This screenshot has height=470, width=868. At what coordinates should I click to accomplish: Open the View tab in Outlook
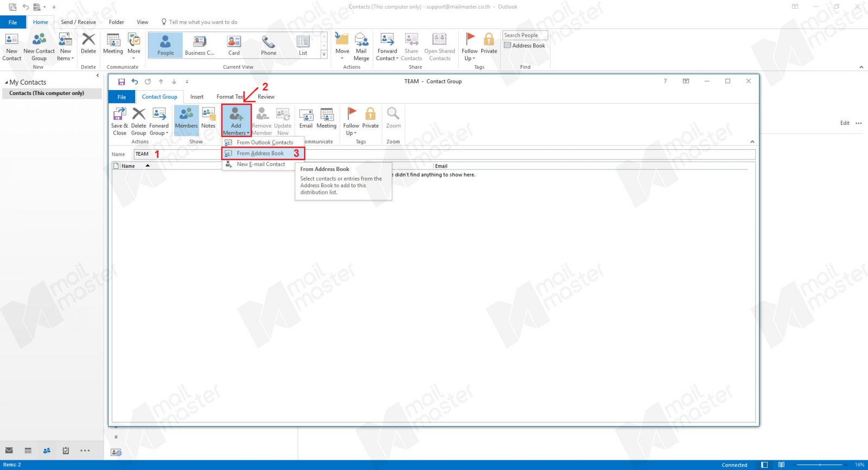(x=143, y=22)
